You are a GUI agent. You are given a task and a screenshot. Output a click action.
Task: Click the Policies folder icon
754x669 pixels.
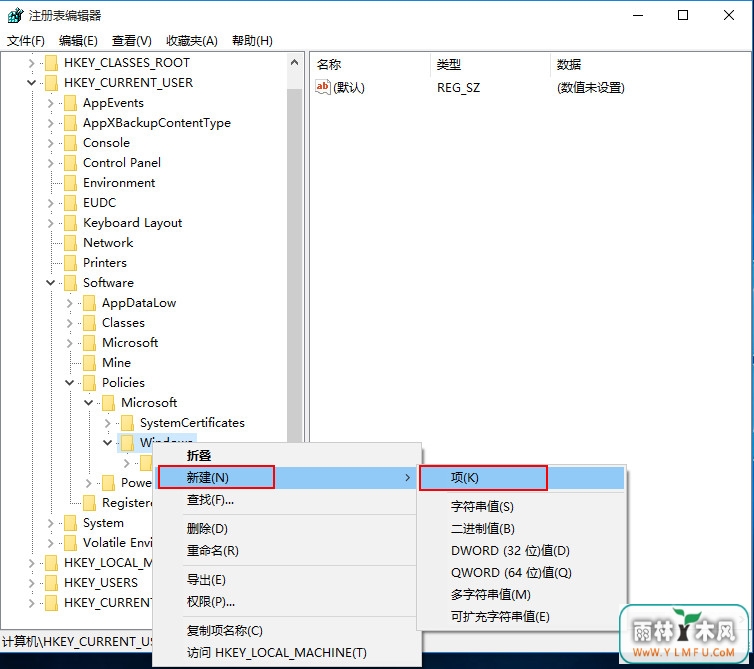pos(89,383)
